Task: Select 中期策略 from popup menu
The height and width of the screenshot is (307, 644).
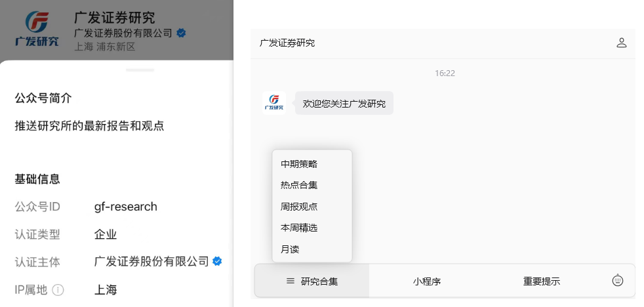Action: pyautogui.click(x=299, y=164)
